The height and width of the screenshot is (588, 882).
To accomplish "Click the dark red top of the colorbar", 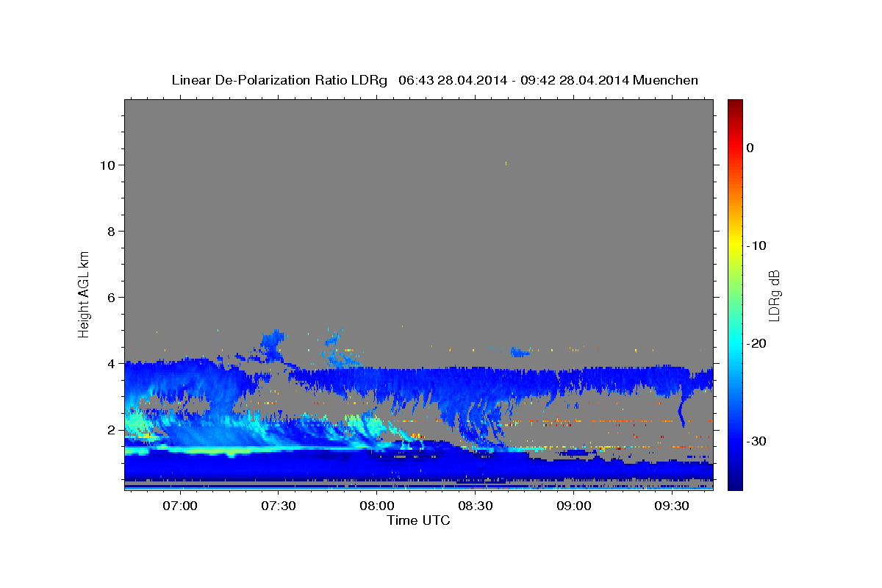I will click(x=735, y=105).
